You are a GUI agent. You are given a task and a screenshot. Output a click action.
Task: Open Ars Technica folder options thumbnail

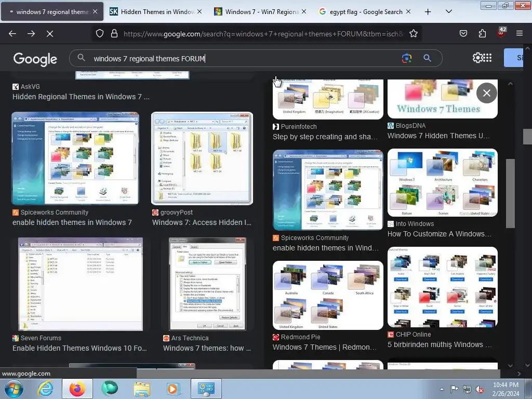point(207,284)
